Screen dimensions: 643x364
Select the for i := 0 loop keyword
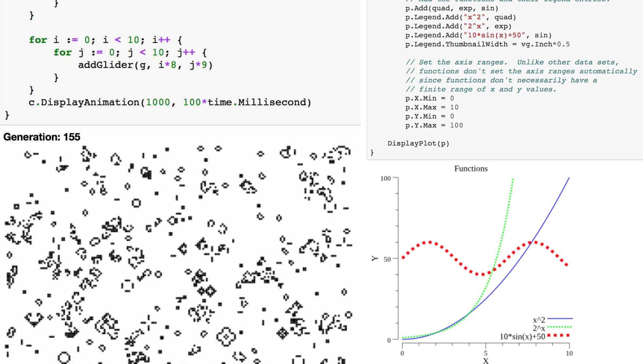point(37,40)
